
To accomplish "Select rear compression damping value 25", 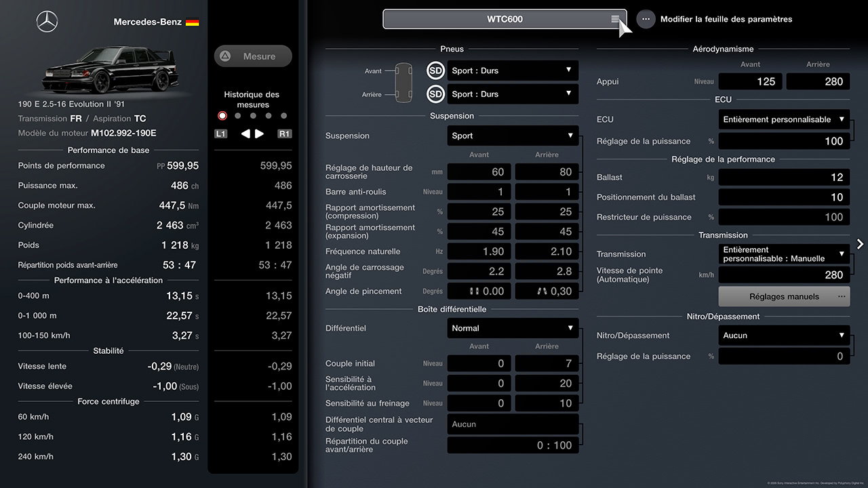I will pyautogui.click(x=547, y=212).
